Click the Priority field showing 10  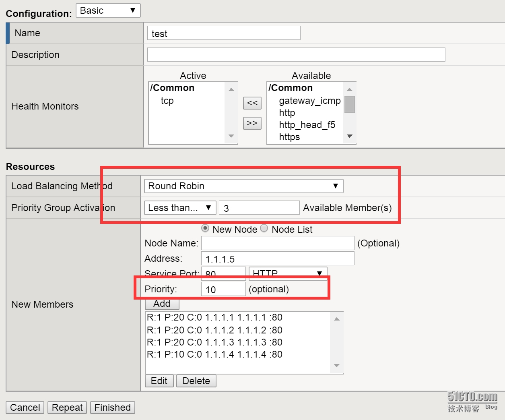click(x=223, y=289)
